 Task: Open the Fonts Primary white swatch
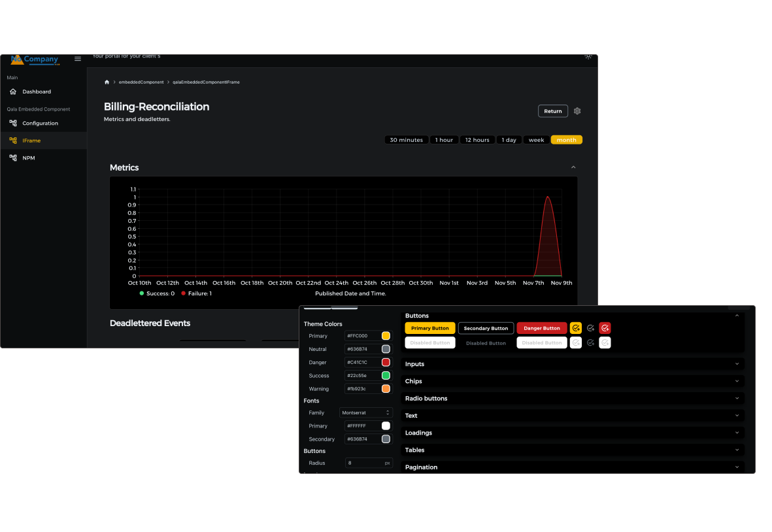[386, 425]
